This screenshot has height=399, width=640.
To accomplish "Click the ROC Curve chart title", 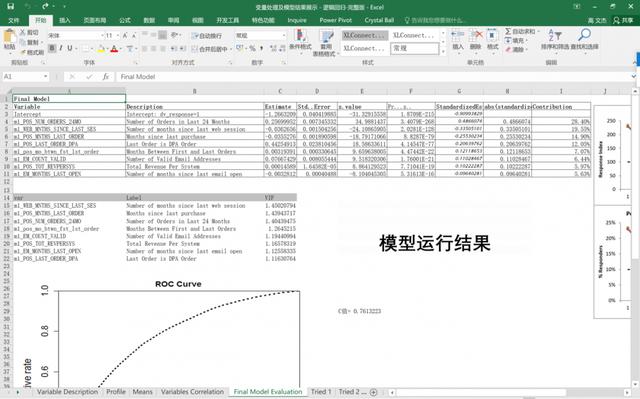I will [178, 284].
